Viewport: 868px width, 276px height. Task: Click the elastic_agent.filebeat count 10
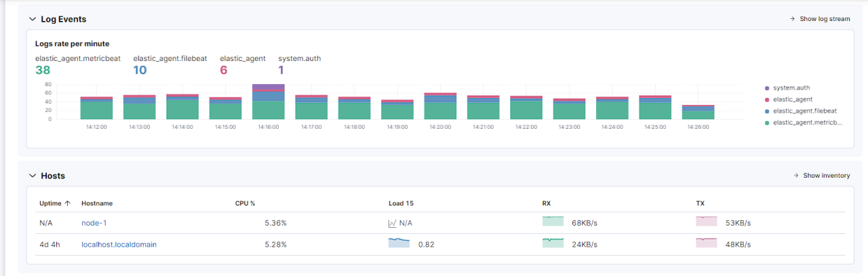click(140, 70)
